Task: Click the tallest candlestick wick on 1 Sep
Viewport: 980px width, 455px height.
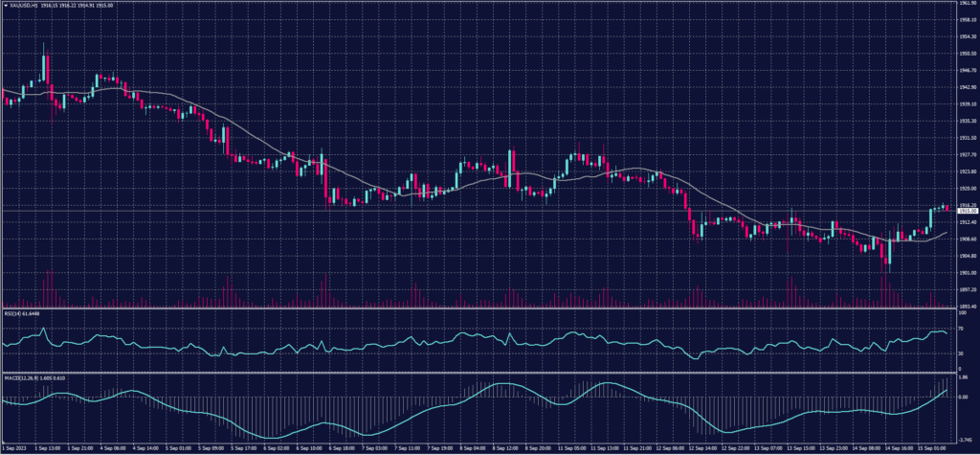Action: [x=44, y=57]
